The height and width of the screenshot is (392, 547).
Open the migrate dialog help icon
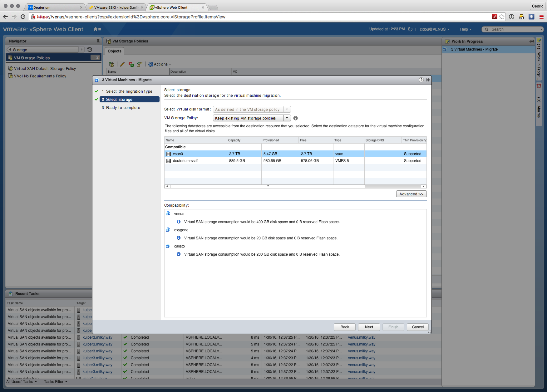(x=421, y=80)
